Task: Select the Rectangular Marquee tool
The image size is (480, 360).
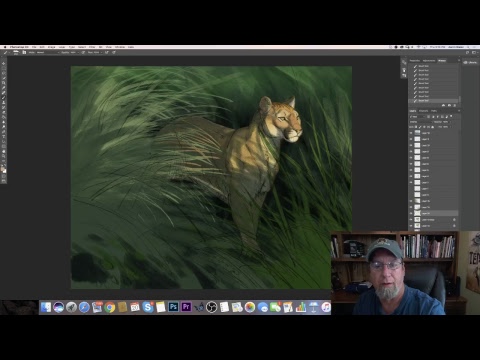Action: 4,68
